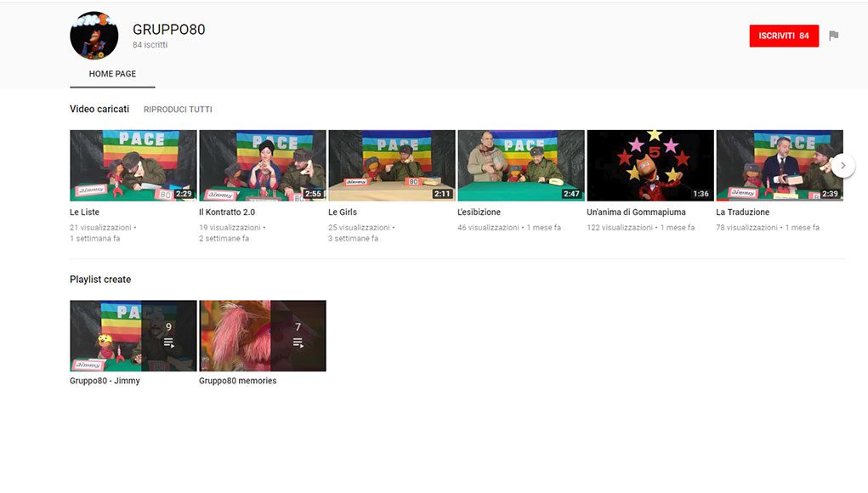Click the flag icon to report the channel

click(x=834, y=36)
